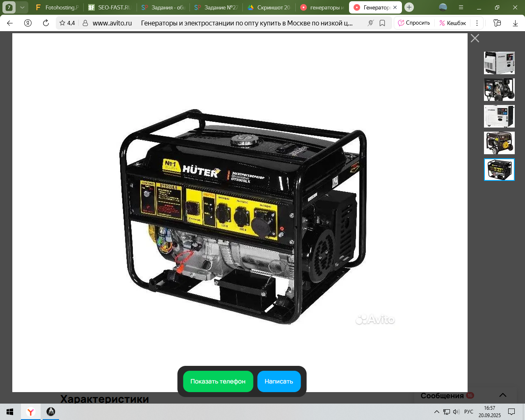Open the volume control in tray
The image size is (525, 420).
(457, 412)
